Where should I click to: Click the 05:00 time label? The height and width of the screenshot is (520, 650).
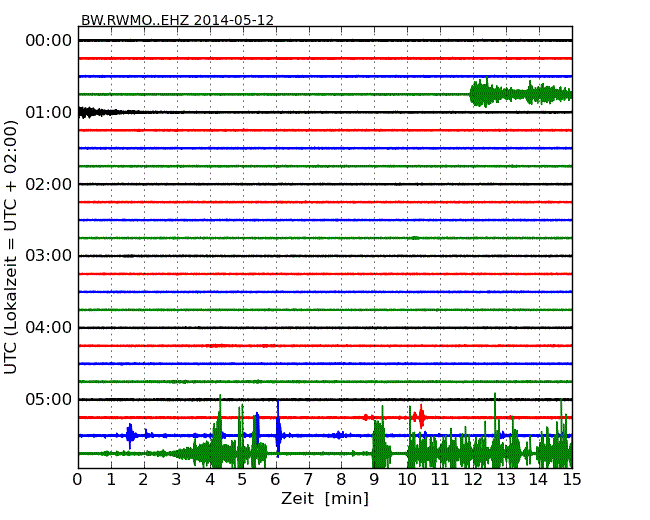click(x=49, y=399)
